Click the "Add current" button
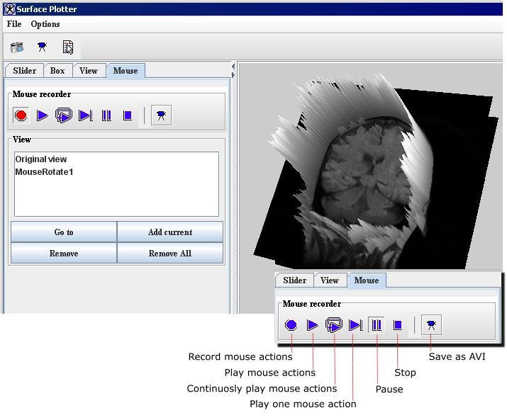Image resolution: width=507 pixels, height=420 pixels. coord(170,232)
